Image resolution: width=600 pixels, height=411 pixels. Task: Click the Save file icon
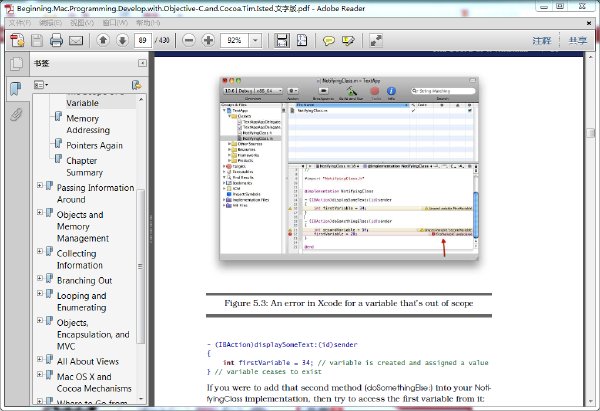[37, 40]
